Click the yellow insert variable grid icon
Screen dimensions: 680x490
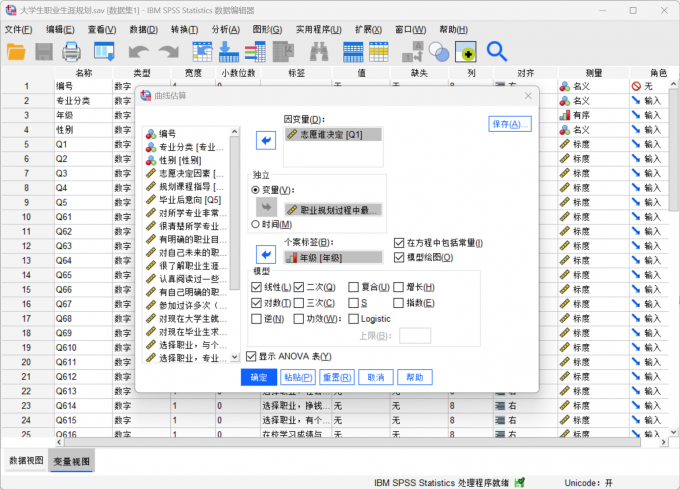pos(379,52)
